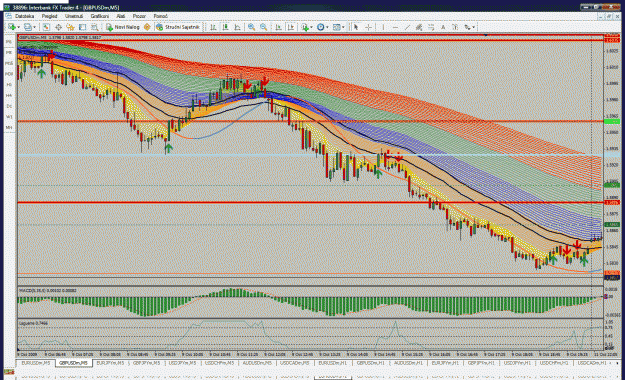Toggle the Navigator star-folder icon
Image resolution: width=625 pixels, height=380 pixels.
point(70,27)
